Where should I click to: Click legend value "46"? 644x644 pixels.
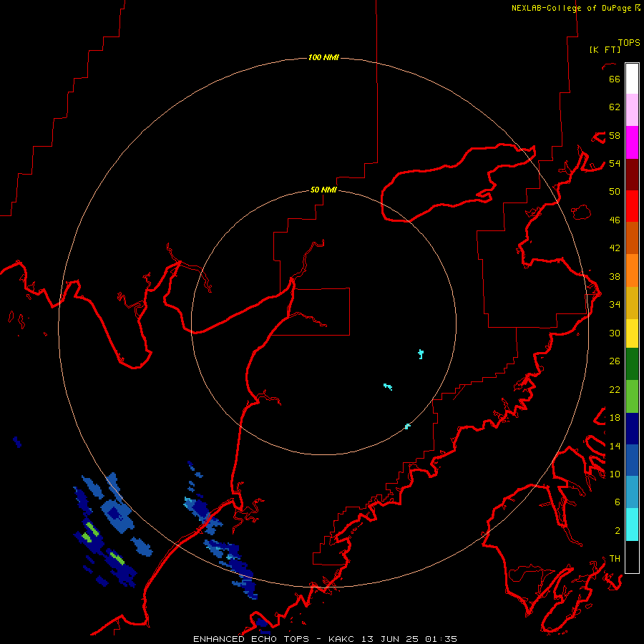point(615,220)
